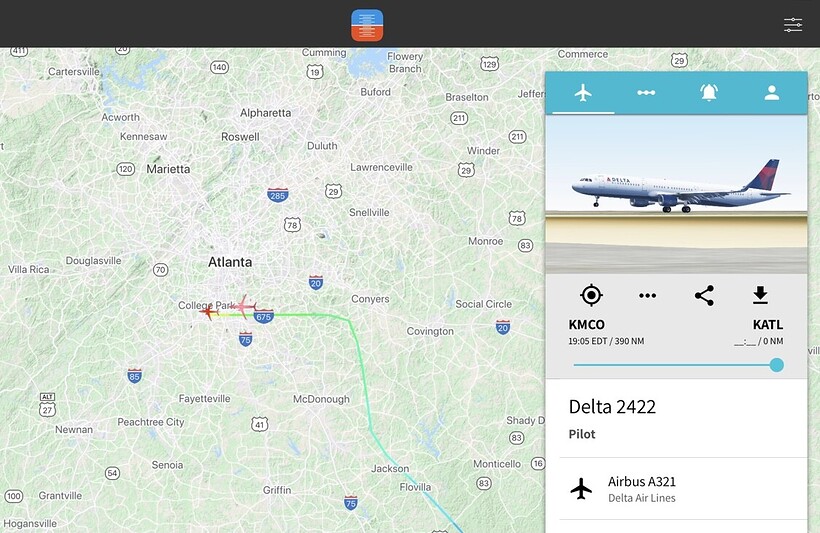Click the KMCO departure airport code
Screen dimensions: 820x533
[x=586, y=325]
